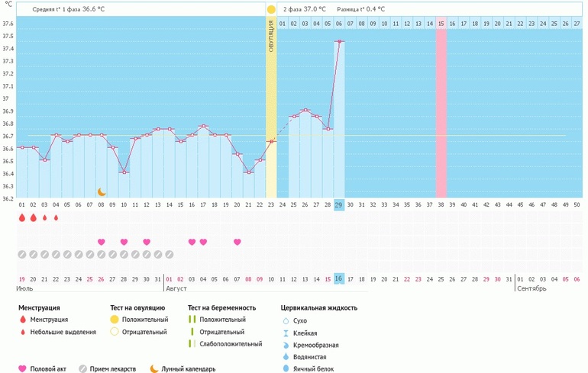Viewport: 588px width, 373px height.
Task: Click the positive pregnancy test legend icon
Action: (x=193, y=320)
